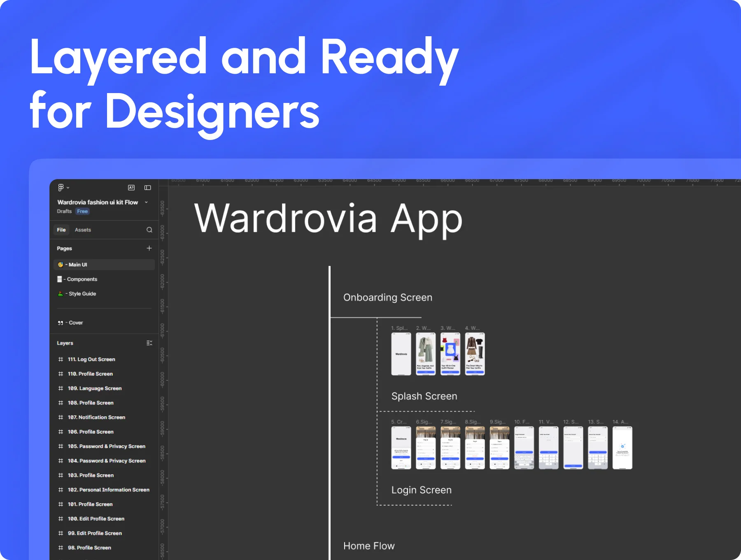Click frame icon beside 109. Language Screen
This screenshot has height=560, width=741.
pos(61,388)
